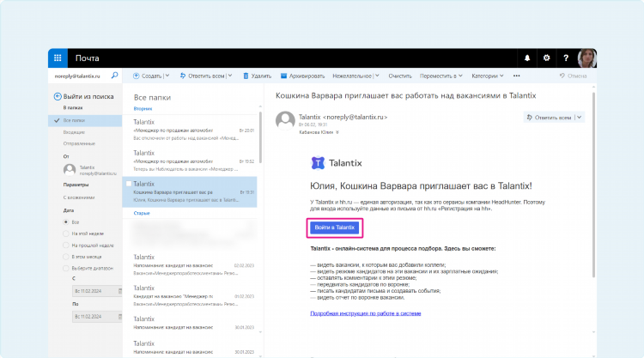Image resolution: width=644 pixels, height=358 pixels.
Task: Click the Отмена undo icon
Action: point(562,76)
